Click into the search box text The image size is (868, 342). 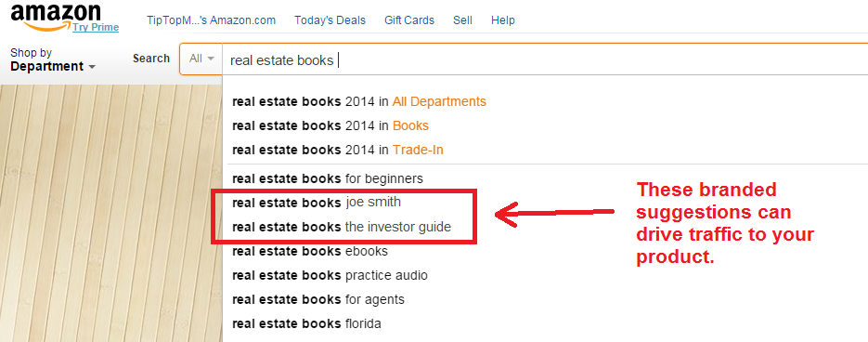(545, 59)
